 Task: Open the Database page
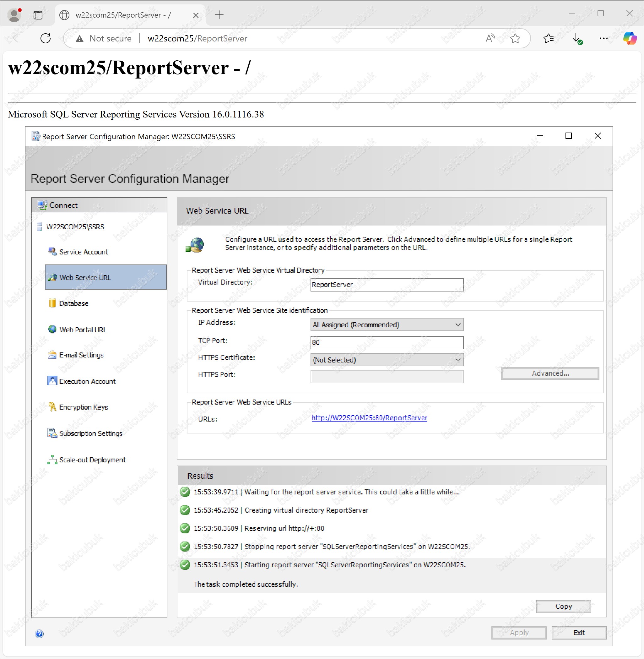[x=73, y=303]
